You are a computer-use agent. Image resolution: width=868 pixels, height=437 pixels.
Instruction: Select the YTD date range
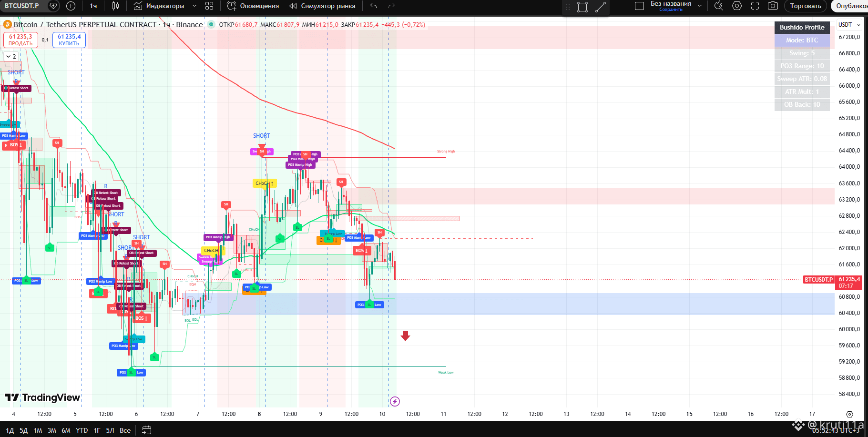point(82,430)
